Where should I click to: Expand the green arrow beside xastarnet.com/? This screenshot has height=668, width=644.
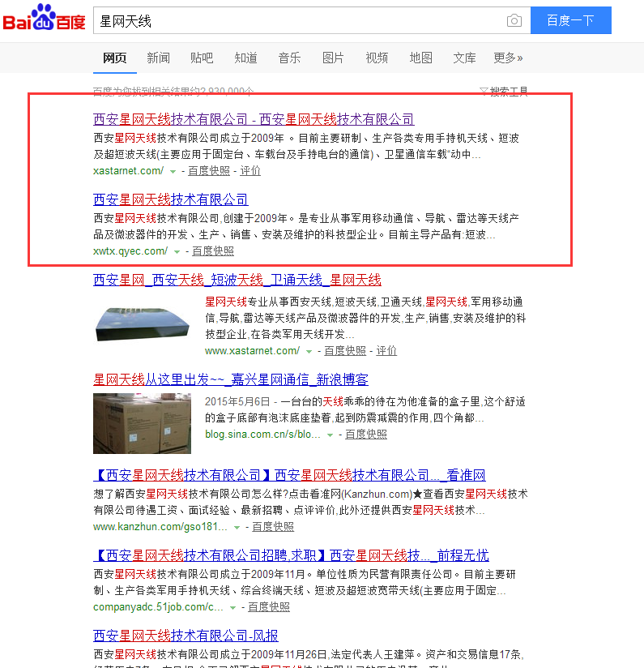[173, 172]
